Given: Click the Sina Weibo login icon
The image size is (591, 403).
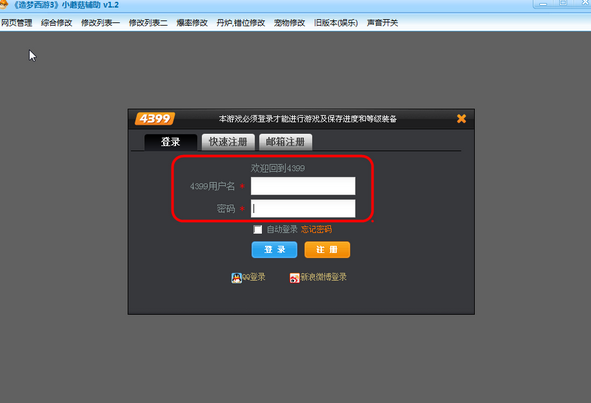Looking at the screenshot, I should pos(294,278).
